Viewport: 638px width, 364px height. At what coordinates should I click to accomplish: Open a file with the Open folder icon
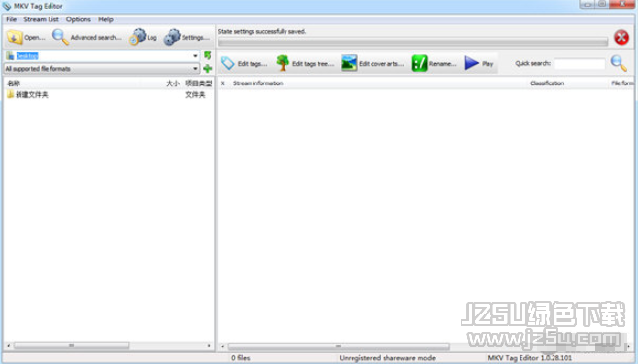[x=15, y=37]
